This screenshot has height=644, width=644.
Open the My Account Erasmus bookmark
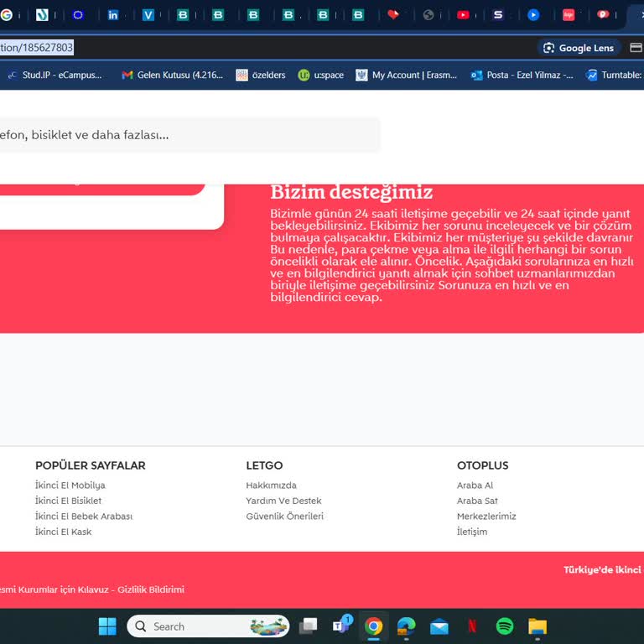[406, 75]
